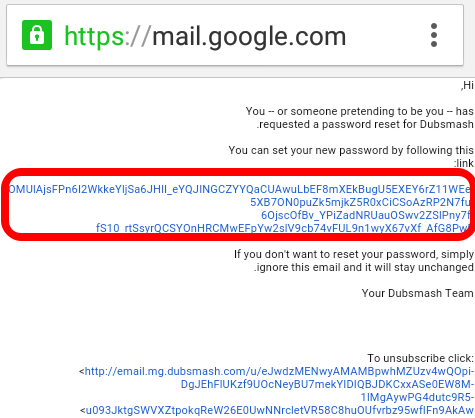Click 'requested a password reset for Dubsmash' line
Screen dimensions: 475x418
(x=365, y=124)
